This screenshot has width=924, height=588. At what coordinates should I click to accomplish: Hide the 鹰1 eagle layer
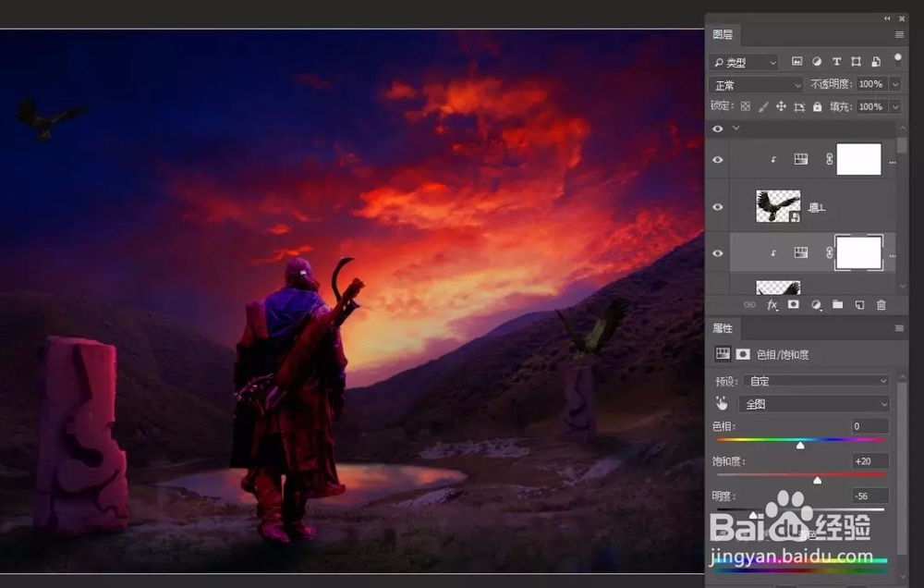(717, 207)
